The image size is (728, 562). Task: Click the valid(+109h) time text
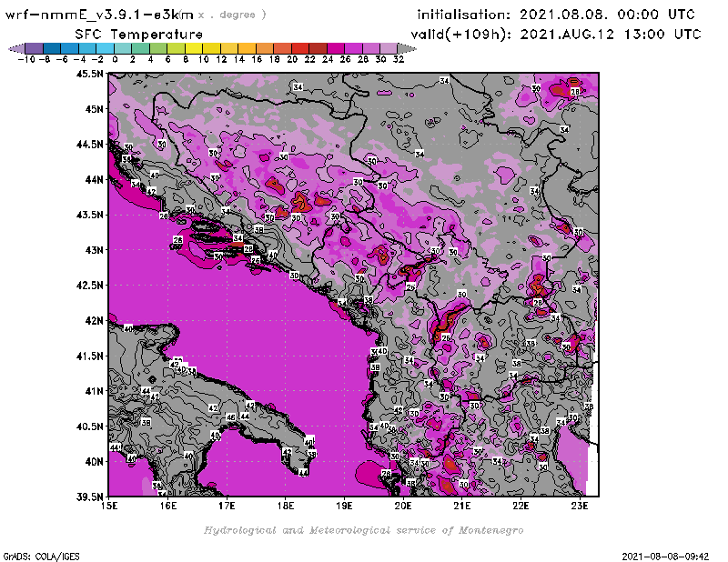(556, 35)
